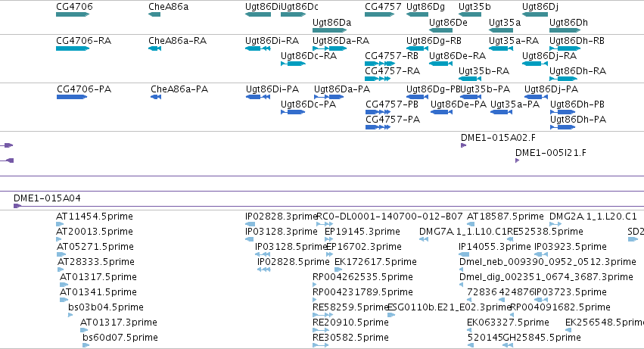Select the Ugt35a gene feature
644x349 pixels.
[501, 30]
